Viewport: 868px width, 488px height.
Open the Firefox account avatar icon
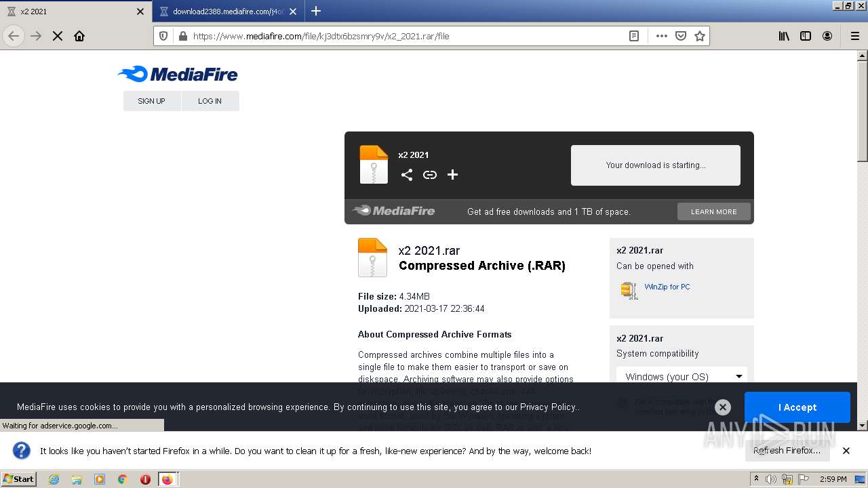coord(827,36)
